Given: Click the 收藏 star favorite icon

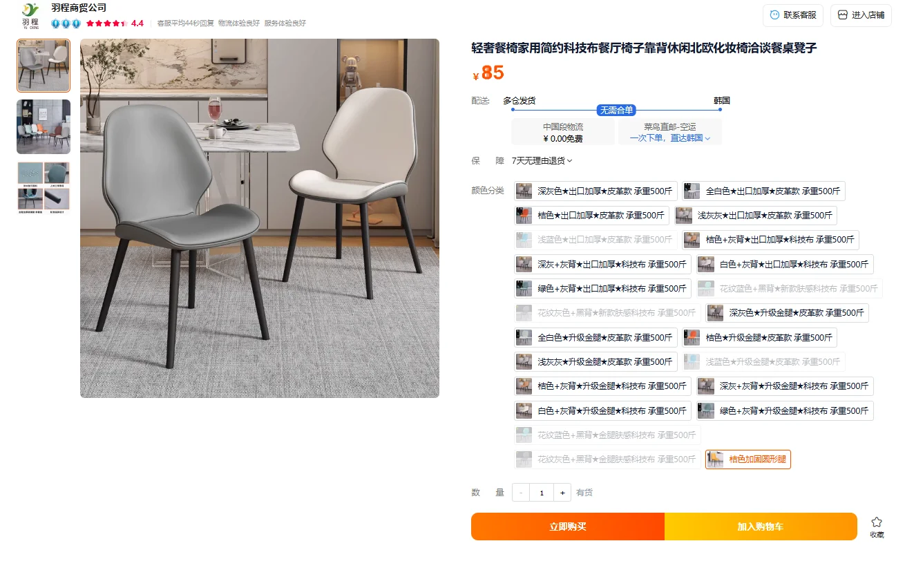Looking at the screenshot, I should point(877,522).
